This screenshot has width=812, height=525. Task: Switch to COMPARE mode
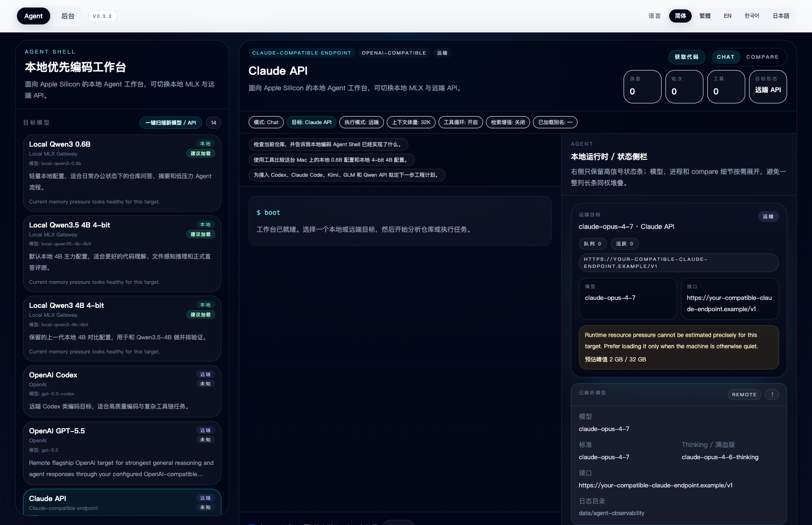point(762,57)
